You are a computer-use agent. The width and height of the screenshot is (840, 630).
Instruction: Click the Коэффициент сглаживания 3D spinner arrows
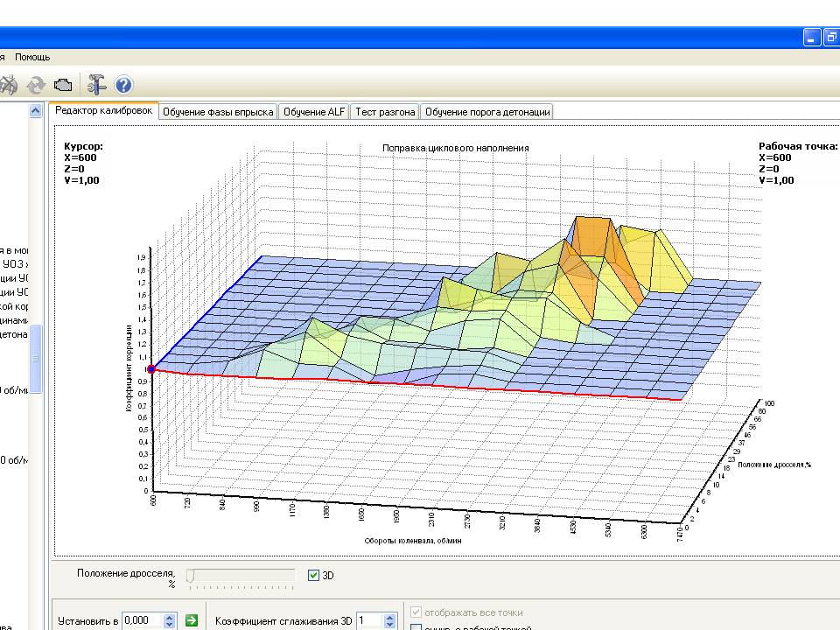pyautogui.click(x=390, y=621)
